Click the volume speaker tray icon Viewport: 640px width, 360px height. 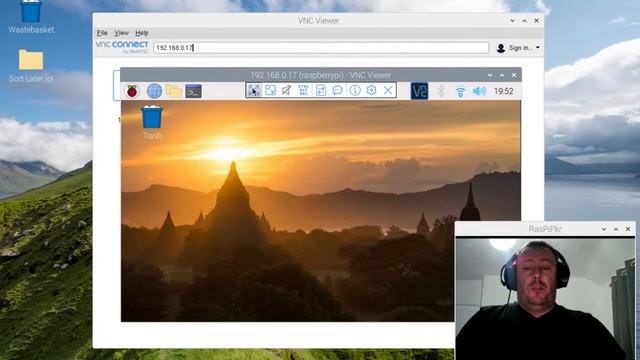(x=479, y=91)
